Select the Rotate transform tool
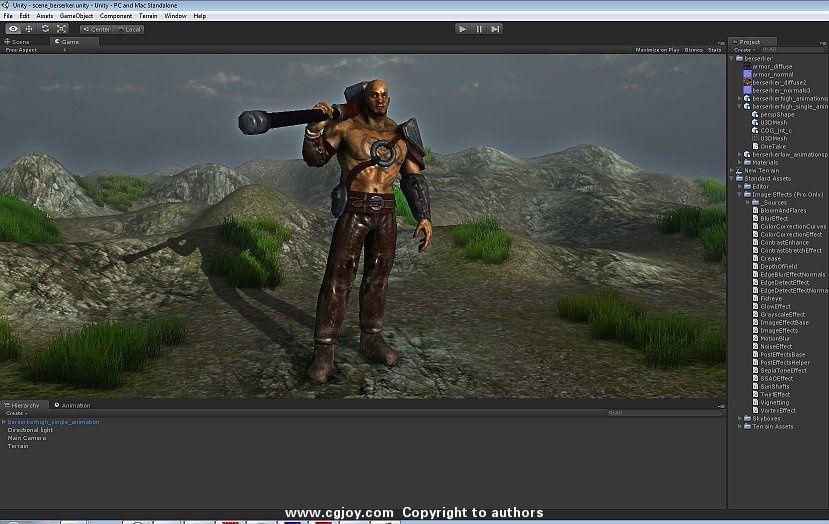Image resolution: width=829 pixels, height=524 pixels. coord(45,29)
